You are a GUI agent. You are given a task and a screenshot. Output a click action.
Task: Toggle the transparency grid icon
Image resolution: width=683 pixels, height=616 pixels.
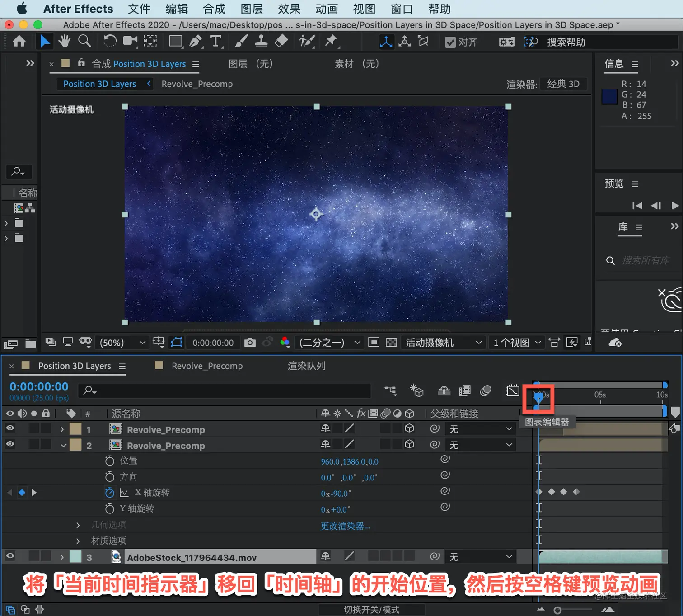[391, 343]
